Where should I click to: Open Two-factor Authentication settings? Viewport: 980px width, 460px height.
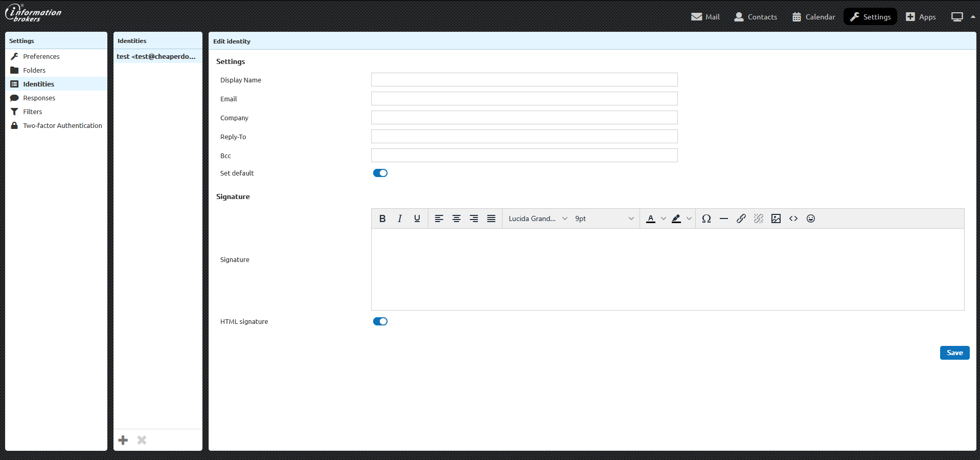point(62,125)
